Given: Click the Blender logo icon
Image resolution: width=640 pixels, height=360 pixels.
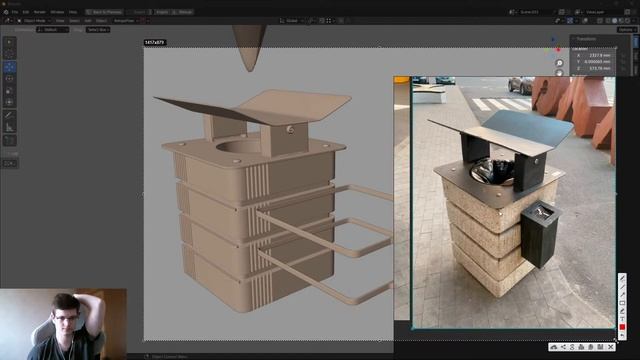Looking at the screenshot, I should [6, 12].
